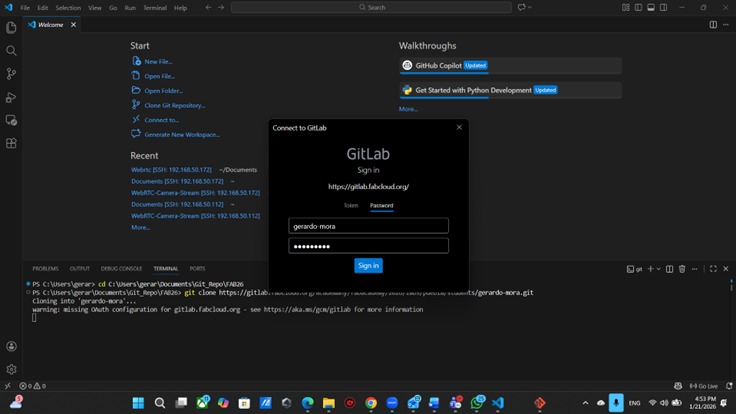Open the Manage gear icon
The width and height of the screenshot is (736, 414).
[x=11, y=369]
